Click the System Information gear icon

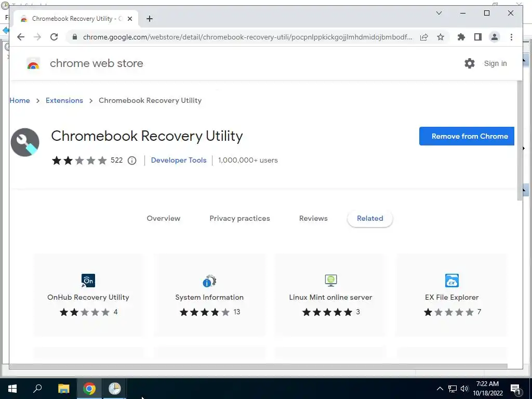point(209,281)
